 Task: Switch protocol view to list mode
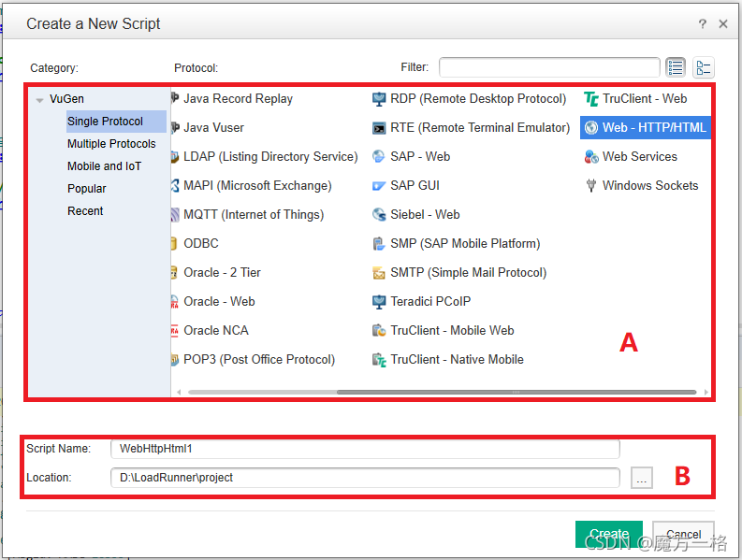[676, 67]
